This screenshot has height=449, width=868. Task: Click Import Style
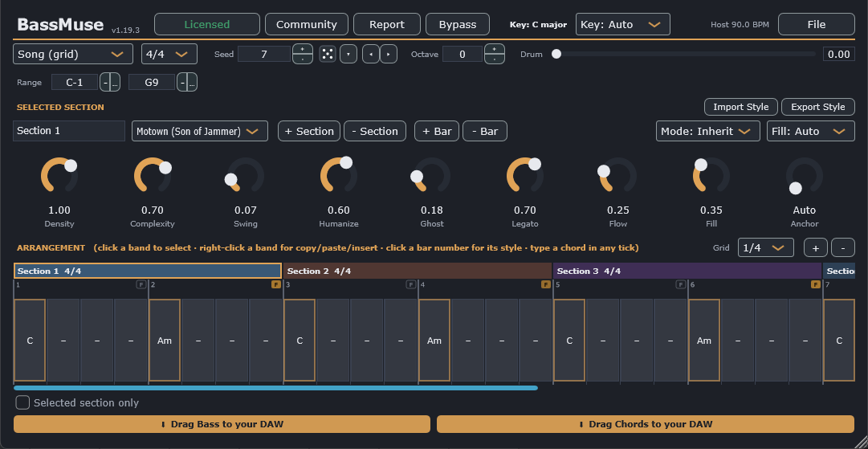tap(740, 107)
